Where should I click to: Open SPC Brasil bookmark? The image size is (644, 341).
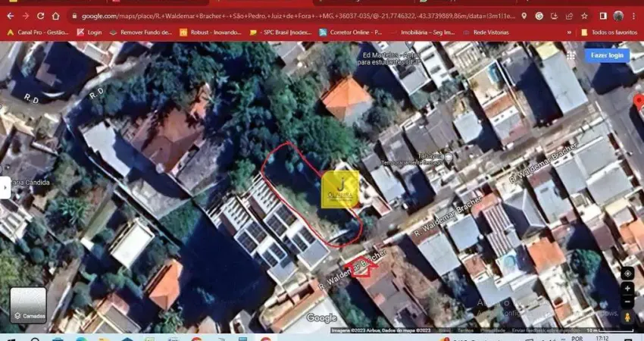point(281,32)
